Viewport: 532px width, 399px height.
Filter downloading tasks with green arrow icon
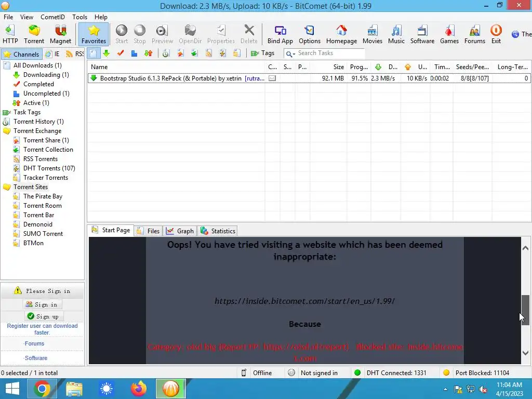click(106, 54)
